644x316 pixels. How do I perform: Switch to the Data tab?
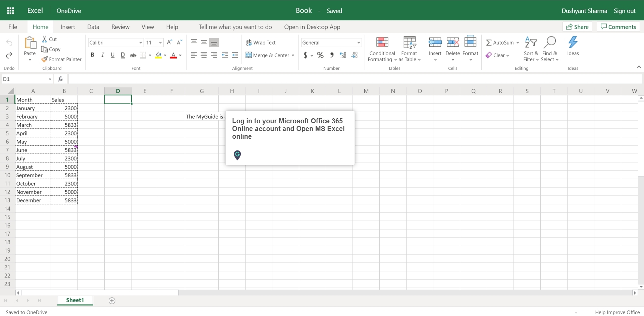[x=93, y=27]
